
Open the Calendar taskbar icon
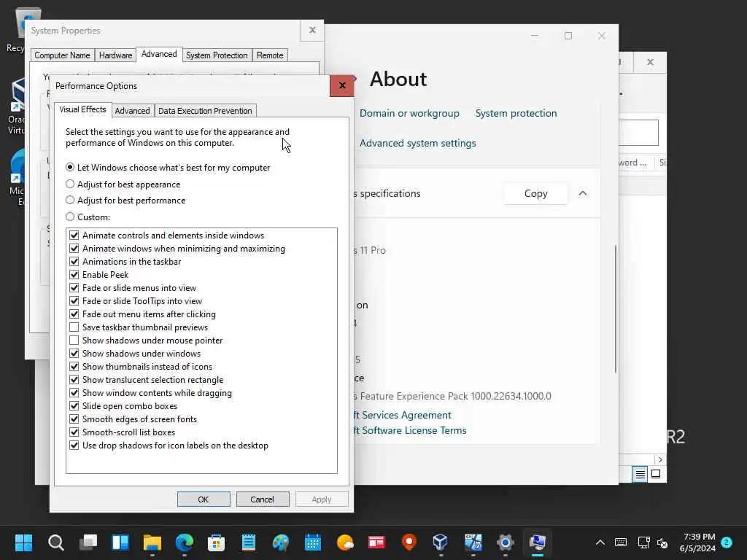pos(312,542)
